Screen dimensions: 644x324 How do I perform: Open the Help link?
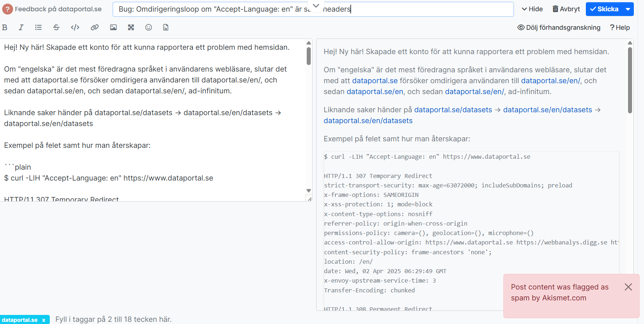(x=620, y=28)
